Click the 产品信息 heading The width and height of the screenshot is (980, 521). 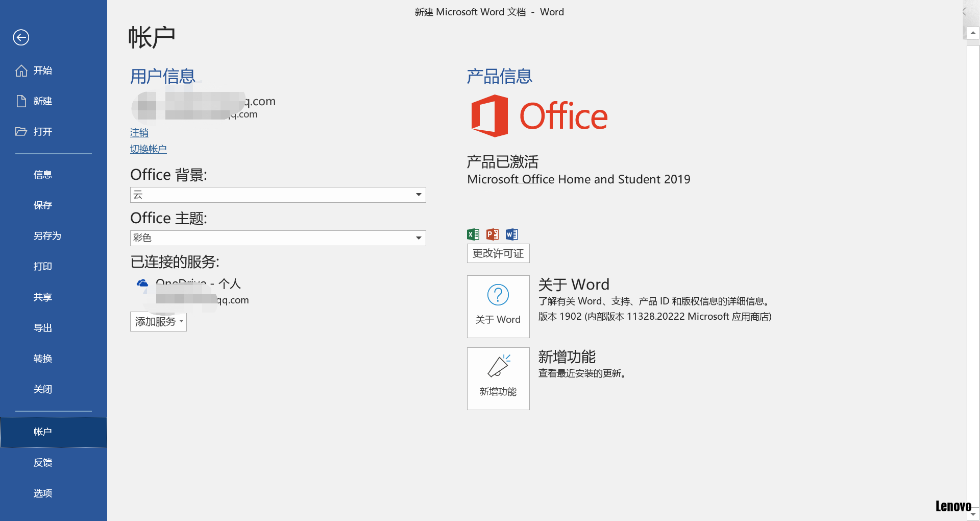click(x=500, y=77)
